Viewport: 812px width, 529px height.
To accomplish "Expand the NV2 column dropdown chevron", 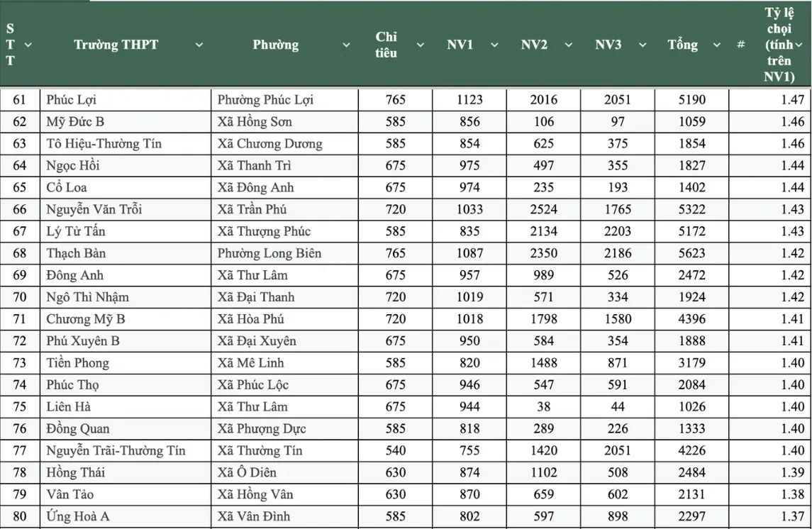I will [x=568, y=45].
